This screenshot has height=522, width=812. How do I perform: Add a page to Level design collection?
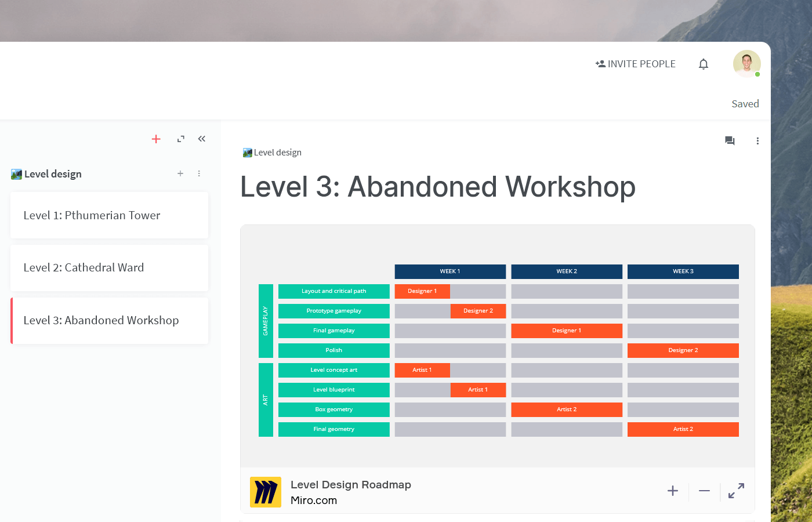(x=180, y=173)
